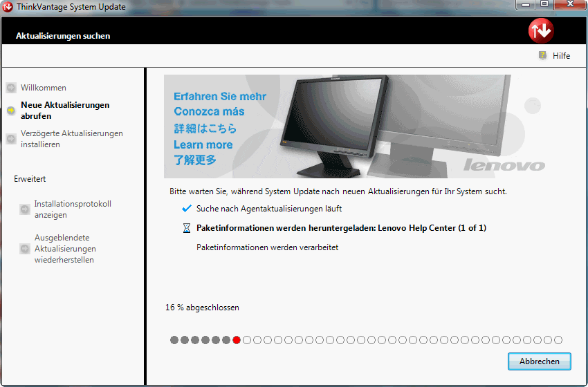
Task: Maximize the System Update window
Action: (x=544, y=5)
